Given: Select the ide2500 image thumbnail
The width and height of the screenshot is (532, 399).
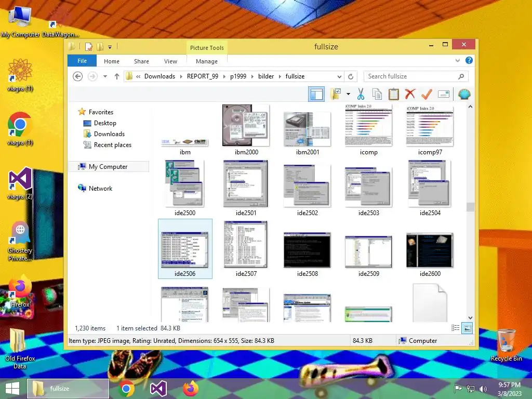Looking at the screenshot, I should (185, 183).
